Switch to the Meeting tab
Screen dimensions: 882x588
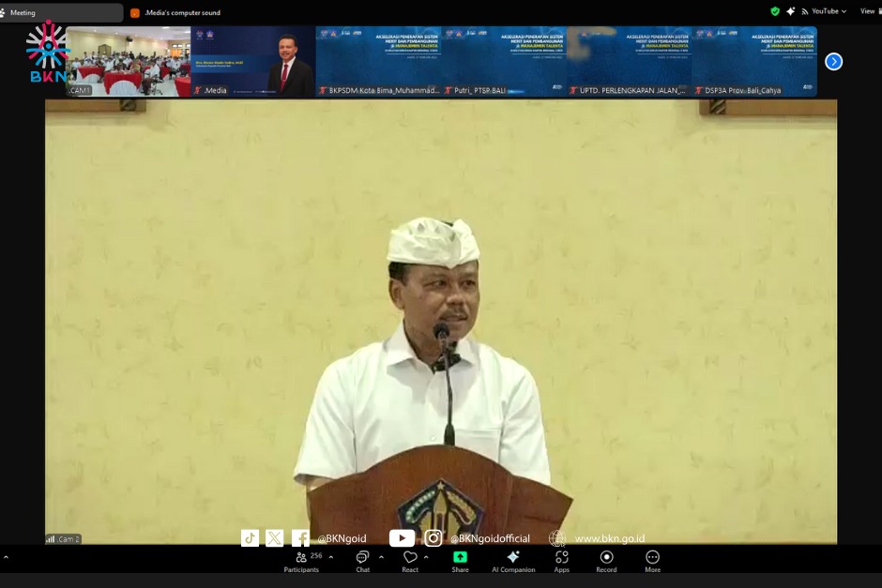coord(62,13)
